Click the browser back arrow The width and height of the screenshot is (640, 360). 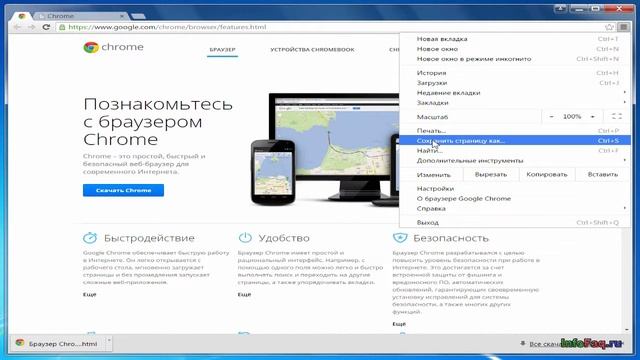point(18,27)
